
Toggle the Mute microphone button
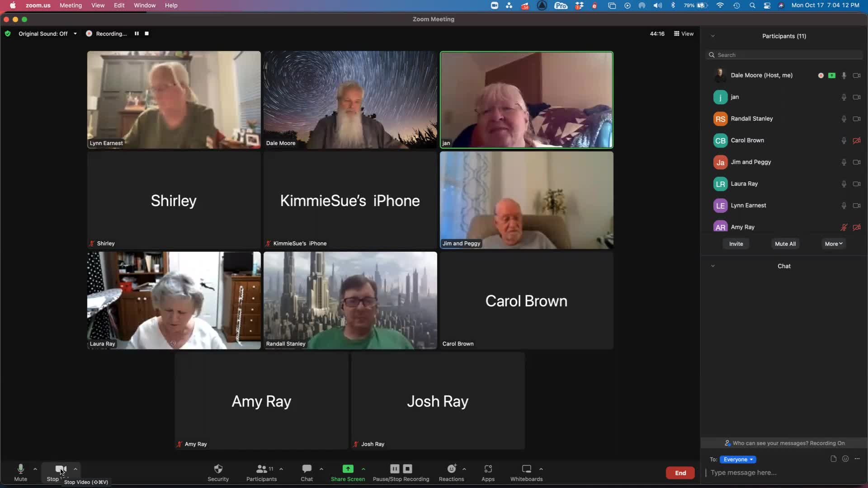(20, 469)
